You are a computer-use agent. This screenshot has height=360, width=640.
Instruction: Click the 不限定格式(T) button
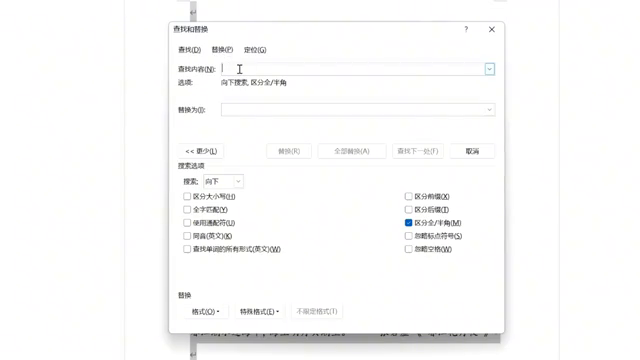(317, 311)
